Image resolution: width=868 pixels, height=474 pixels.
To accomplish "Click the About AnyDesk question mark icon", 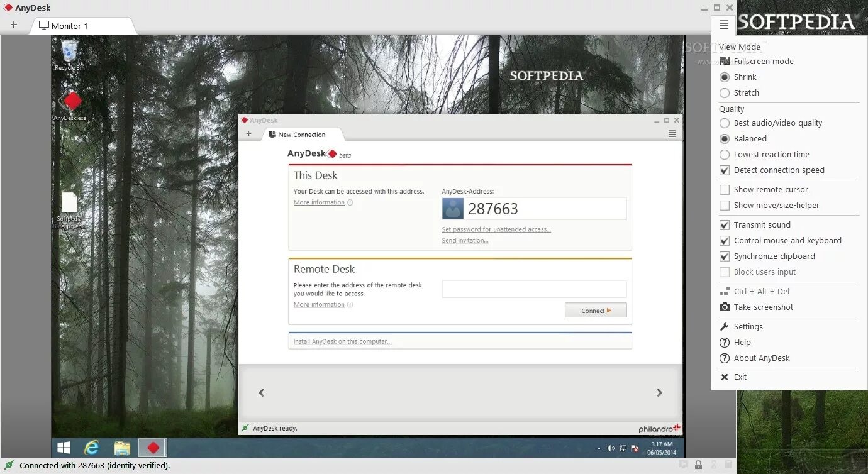I will [725, 358].
